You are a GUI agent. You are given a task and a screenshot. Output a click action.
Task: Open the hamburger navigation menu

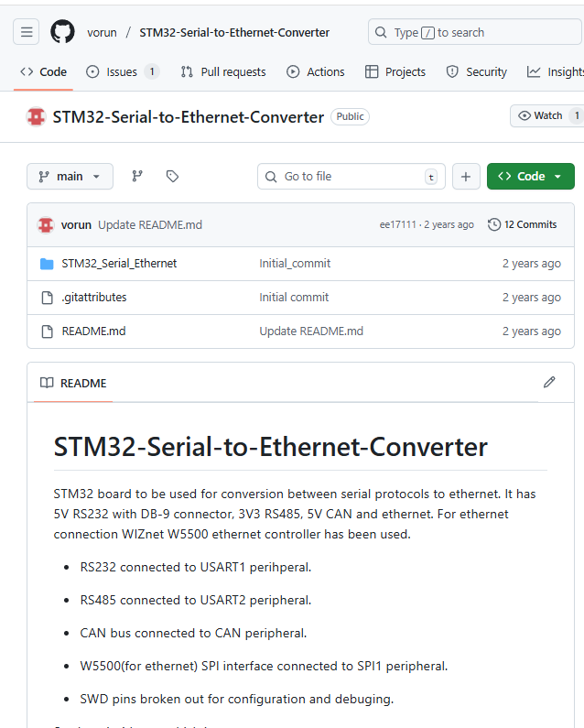click(x=27, y=32)
